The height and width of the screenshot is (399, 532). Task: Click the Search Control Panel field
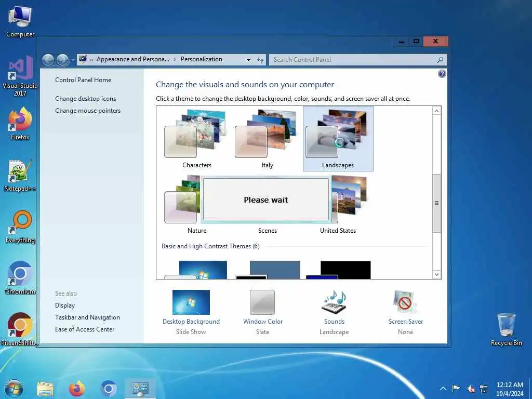[x=353, y=60]
